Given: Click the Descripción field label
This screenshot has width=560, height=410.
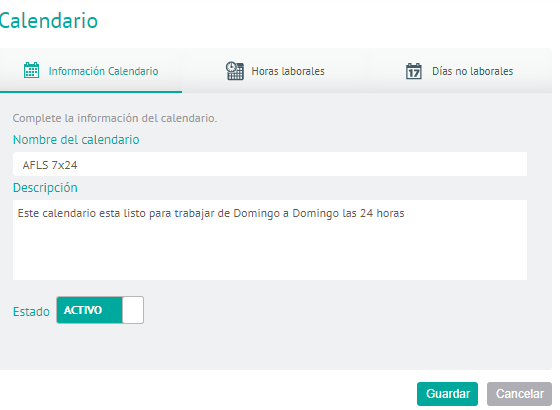Looking at the screenshot, I should [45, 188].
